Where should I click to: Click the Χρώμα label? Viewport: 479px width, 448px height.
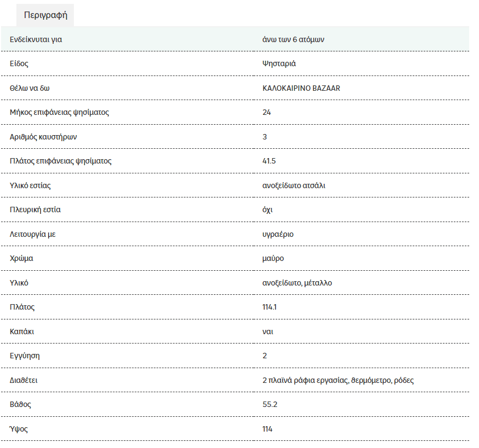pyautogui.click(x=21, y=259)
